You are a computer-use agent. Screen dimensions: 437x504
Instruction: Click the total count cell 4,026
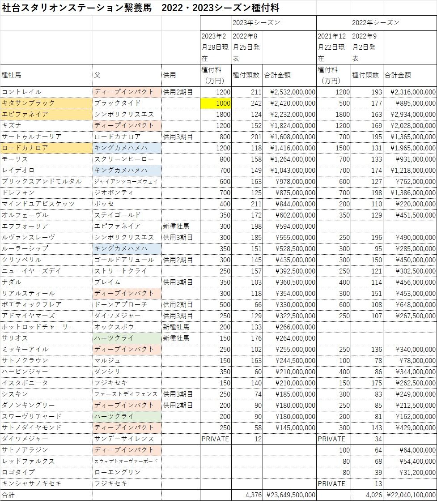(x=367, y=495)
